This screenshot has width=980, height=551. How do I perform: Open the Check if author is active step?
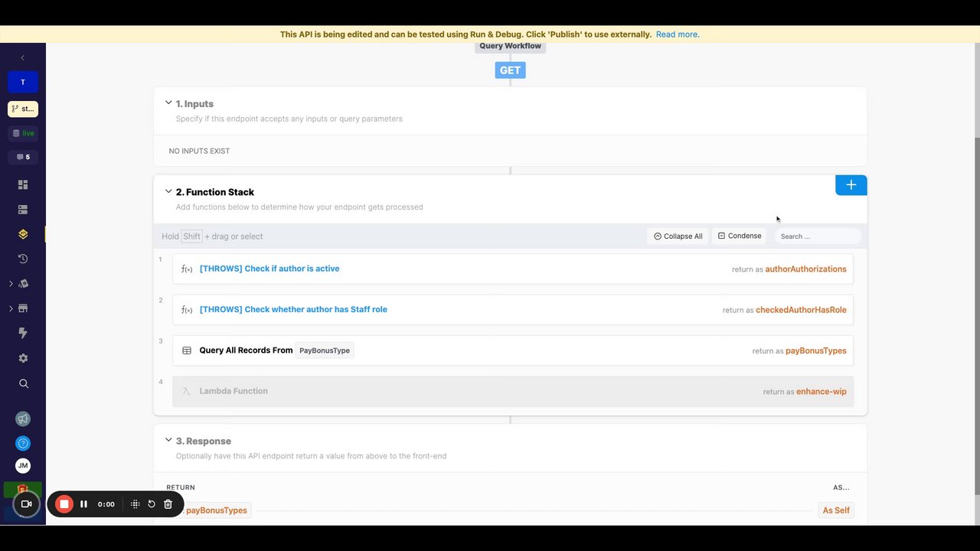513,269
